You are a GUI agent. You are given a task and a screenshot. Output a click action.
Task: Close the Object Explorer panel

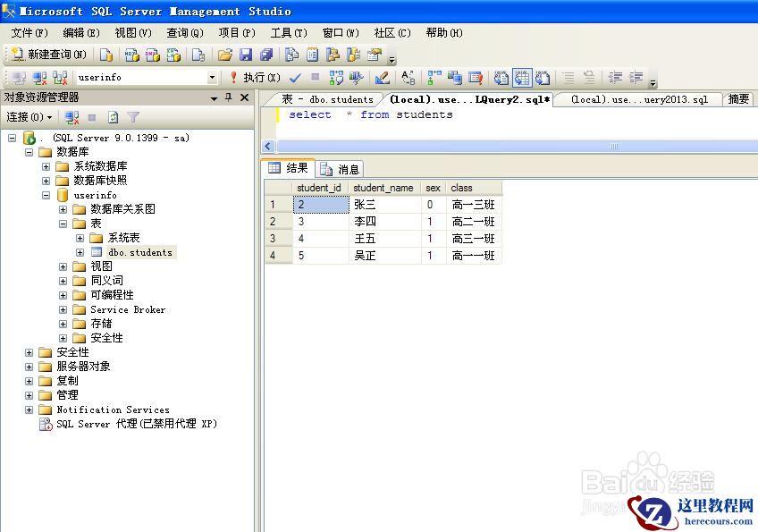(x=245, y=97)
